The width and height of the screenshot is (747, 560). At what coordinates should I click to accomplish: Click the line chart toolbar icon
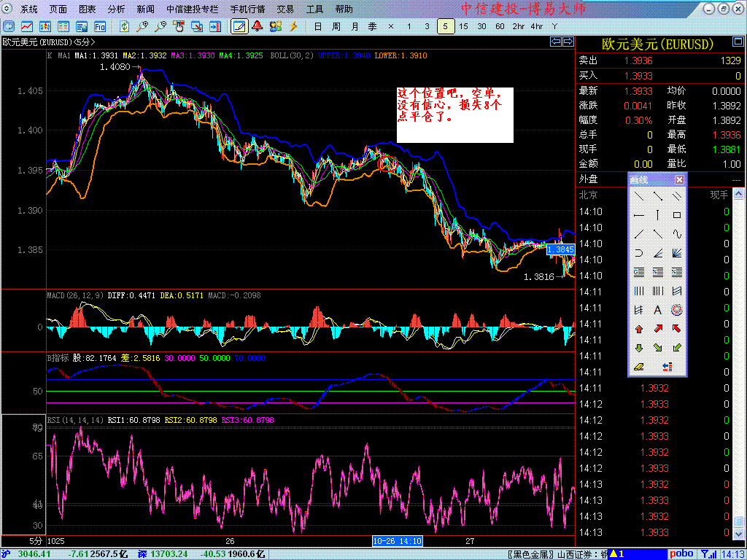pos(27,27)
